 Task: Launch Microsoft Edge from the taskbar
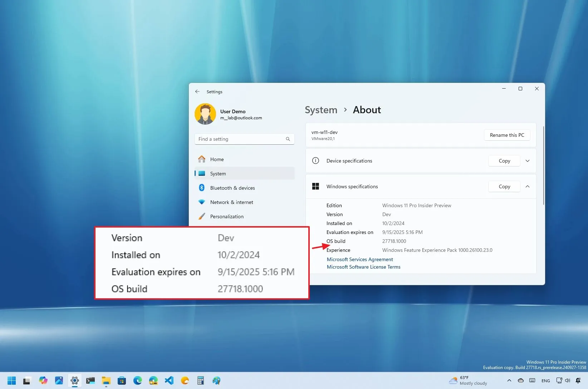tap(138, 380)
